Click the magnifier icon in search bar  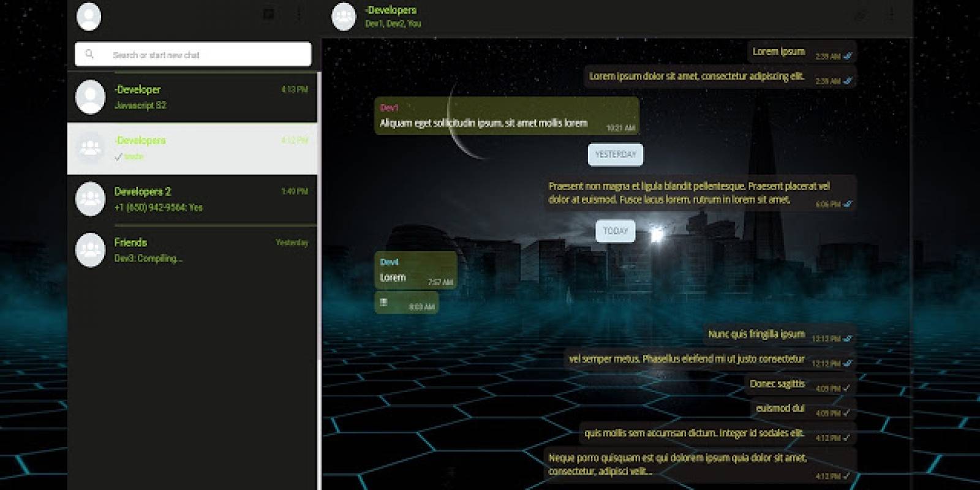pos(89,55)
